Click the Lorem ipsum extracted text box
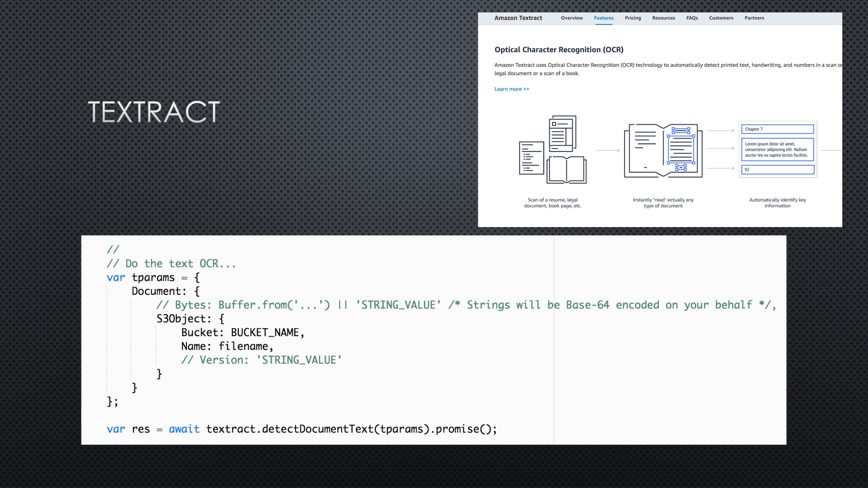868x488 pixels. [x=777, y=149]
